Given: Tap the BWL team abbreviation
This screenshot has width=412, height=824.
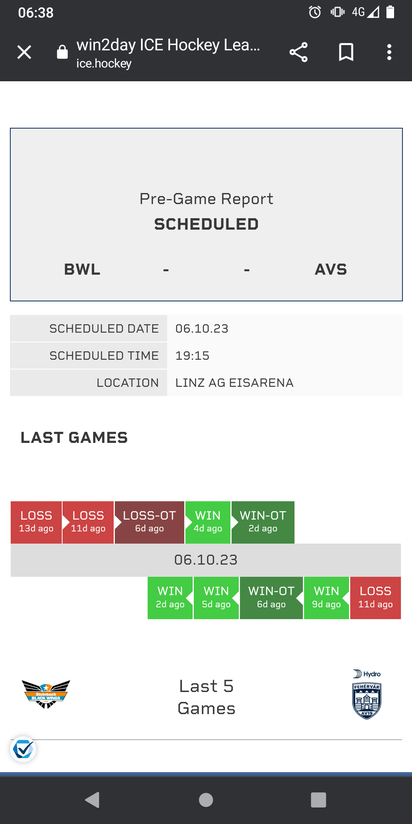Looking at the screenshot, I should [x=82, y=270].
